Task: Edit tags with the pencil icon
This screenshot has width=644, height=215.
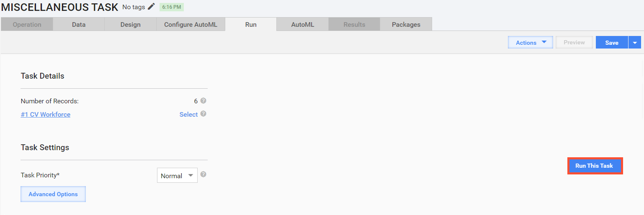Action: tap(151, 7)
